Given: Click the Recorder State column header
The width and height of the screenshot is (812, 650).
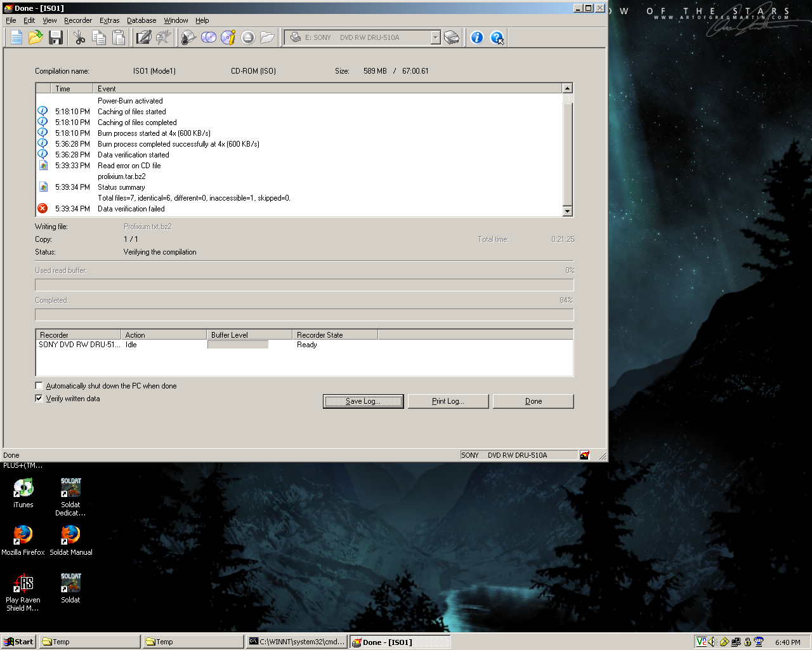Looking at the screenshot, I should click(x=335, y=335).
